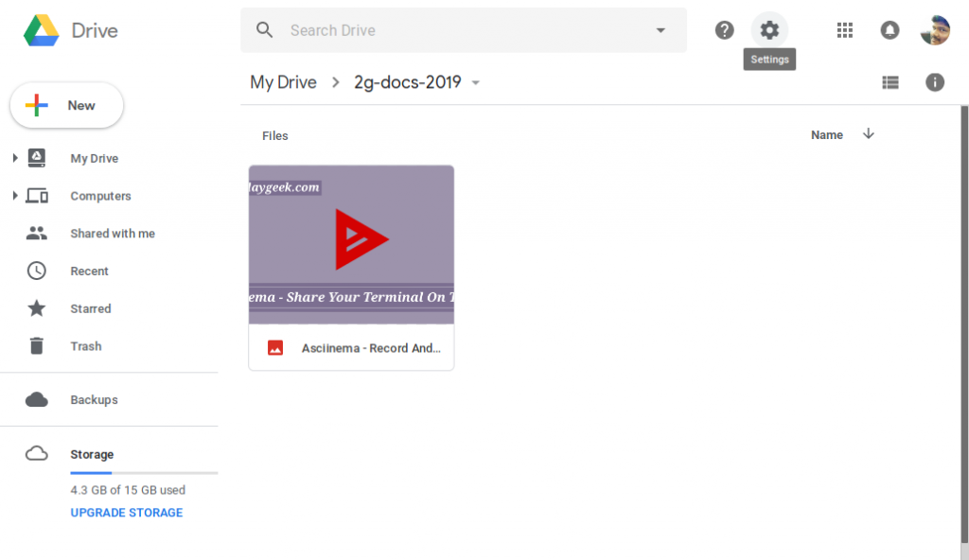Toggle the details panel with the info icon

coord(935,82)
